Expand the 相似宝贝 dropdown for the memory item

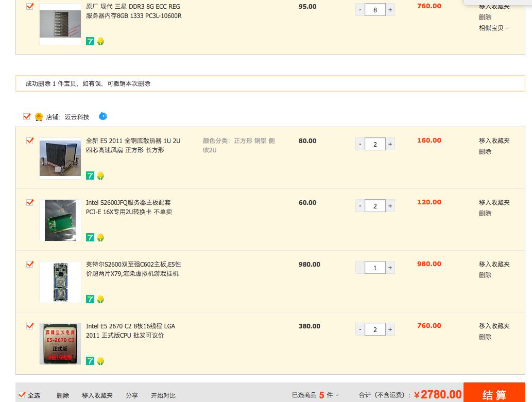[494, 28]
